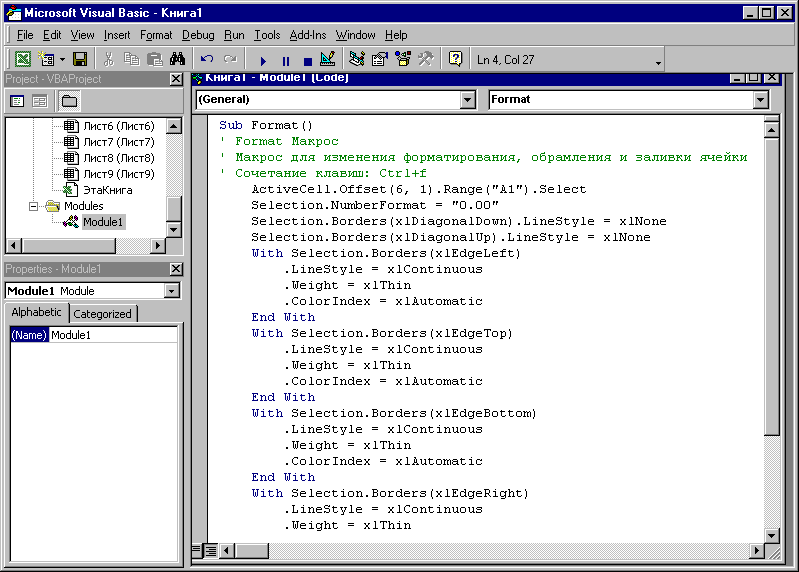Click the (Name) property value field Module1
799x572 pixels.
(113, 335)
